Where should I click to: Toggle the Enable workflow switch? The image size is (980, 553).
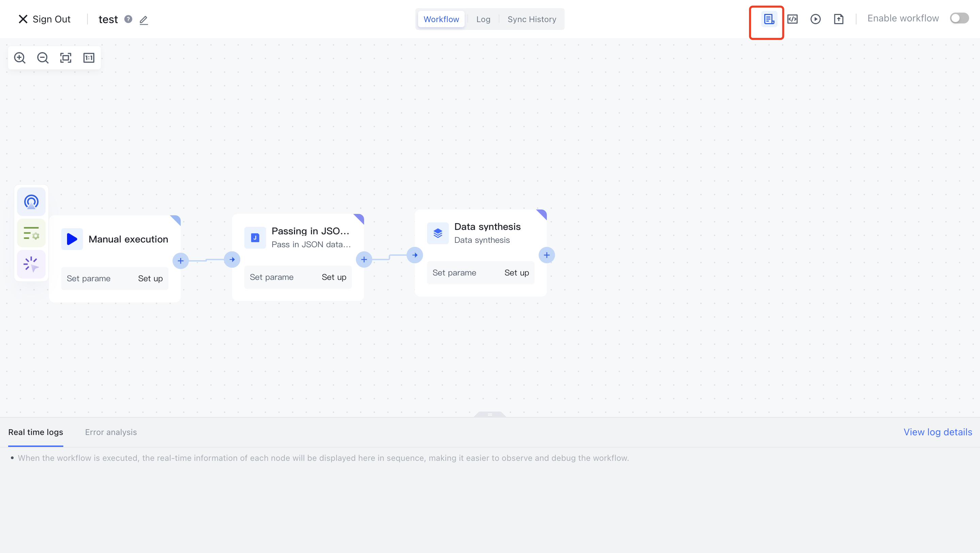(959, 18)
